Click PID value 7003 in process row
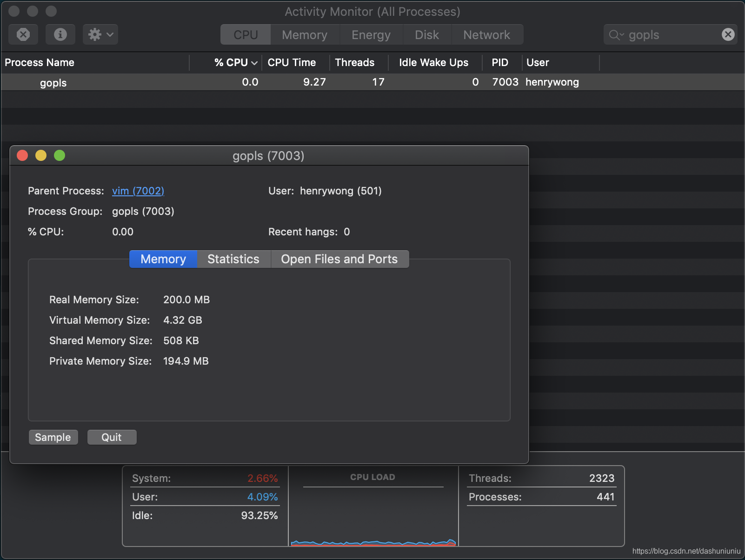745x560 pixels. 505,82
